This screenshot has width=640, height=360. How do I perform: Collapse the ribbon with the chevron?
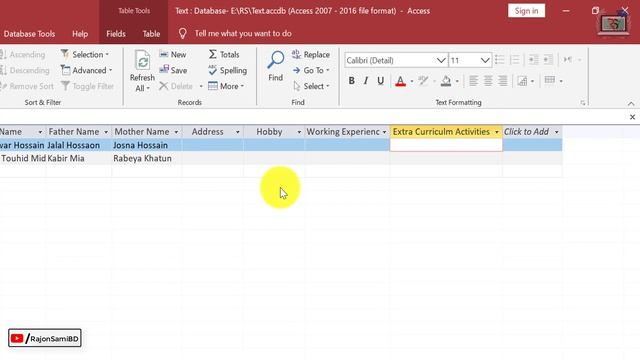(x=631, y=104)
